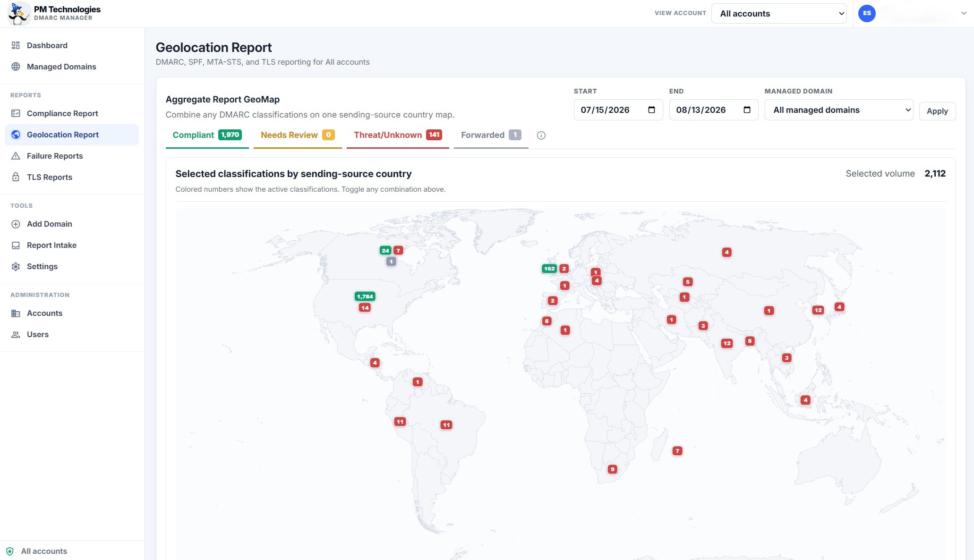Open Add Domain tool
This screenshot has height=560, width=974.
pos(72,224)
